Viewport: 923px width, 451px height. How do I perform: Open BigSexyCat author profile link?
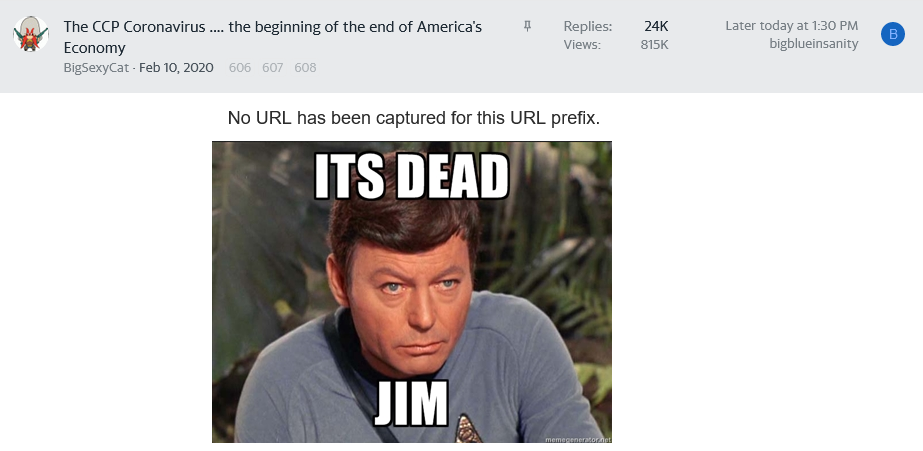pyautogui.click(x=96, y=68)
